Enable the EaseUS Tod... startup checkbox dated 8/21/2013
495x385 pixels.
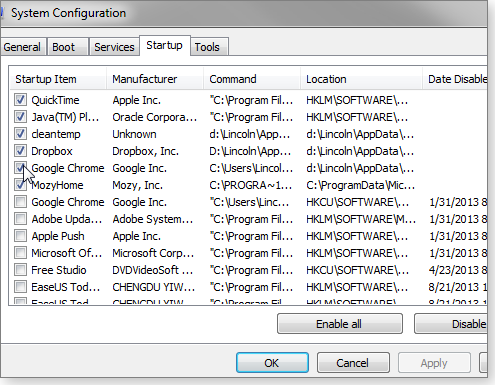(20, 287)
